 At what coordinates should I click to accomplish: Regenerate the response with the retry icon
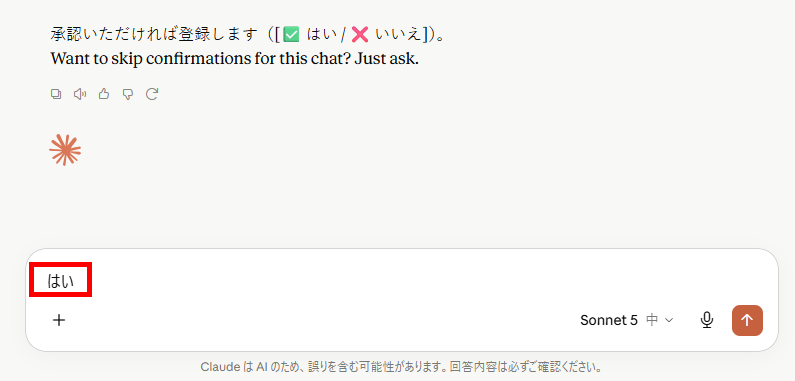pos(152,94)
